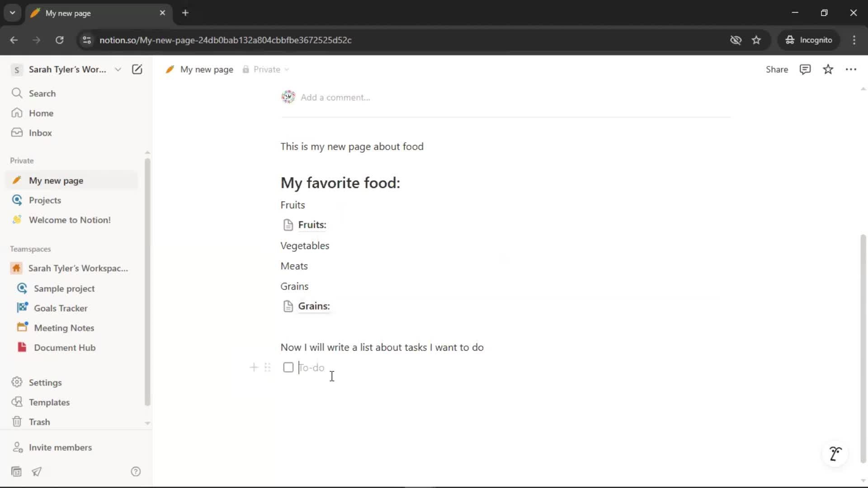Open the Private permissions dropdown
The height and width of the screenshot is (488, 868).
point(266,69)
